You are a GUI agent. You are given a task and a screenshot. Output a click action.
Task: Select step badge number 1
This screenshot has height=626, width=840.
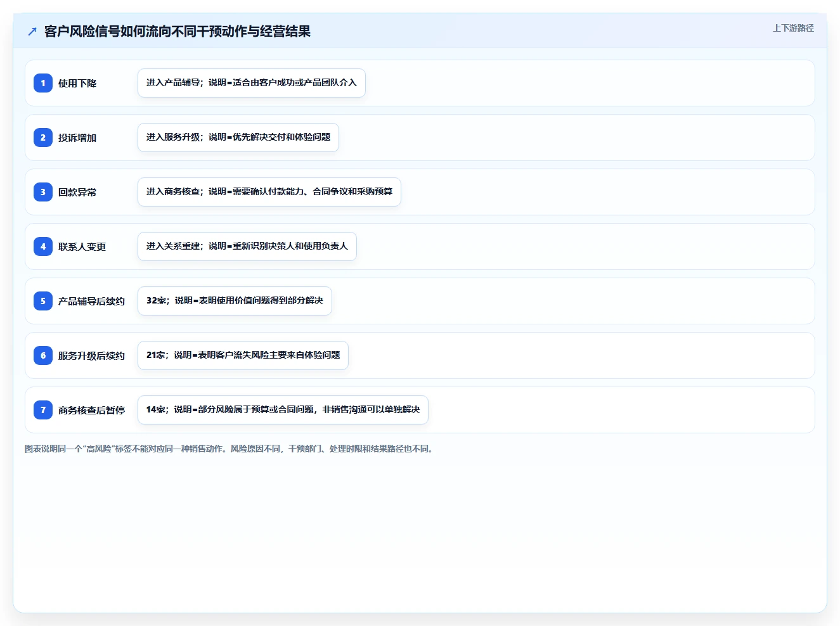click(43, 83)
